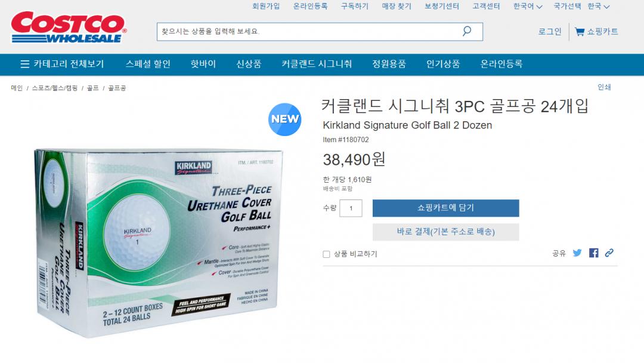Click 쇼핑카트에 담기 button
644x363 pixels.
coord(445,208)
